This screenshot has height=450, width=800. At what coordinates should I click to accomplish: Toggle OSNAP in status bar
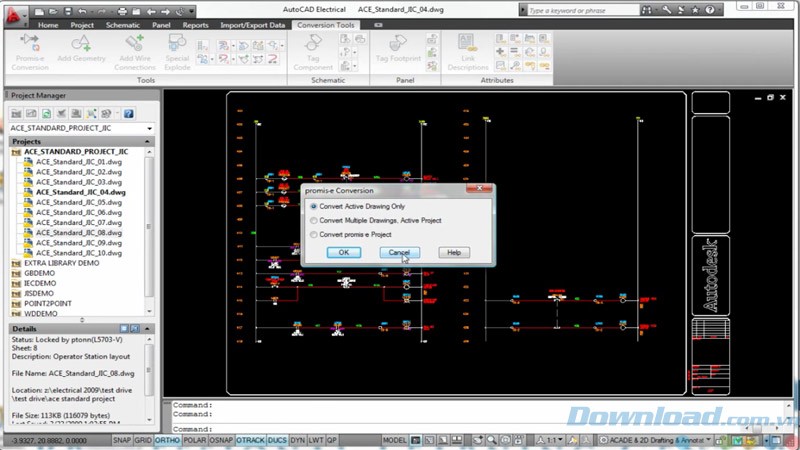[221, 440]
